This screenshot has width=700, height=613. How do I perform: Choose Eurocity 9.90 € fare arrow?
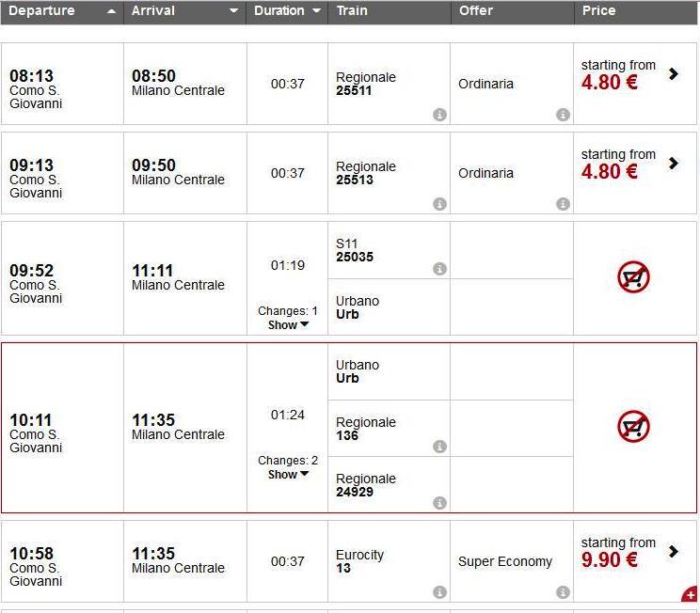[673, 551]
